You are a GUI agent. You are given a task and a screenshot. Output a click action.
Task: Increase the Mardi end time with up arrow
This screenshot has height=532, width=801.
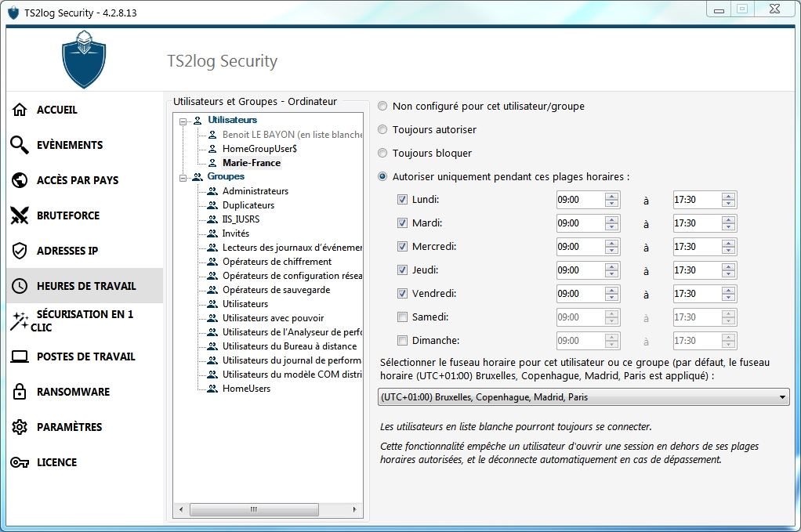point(728,219)
